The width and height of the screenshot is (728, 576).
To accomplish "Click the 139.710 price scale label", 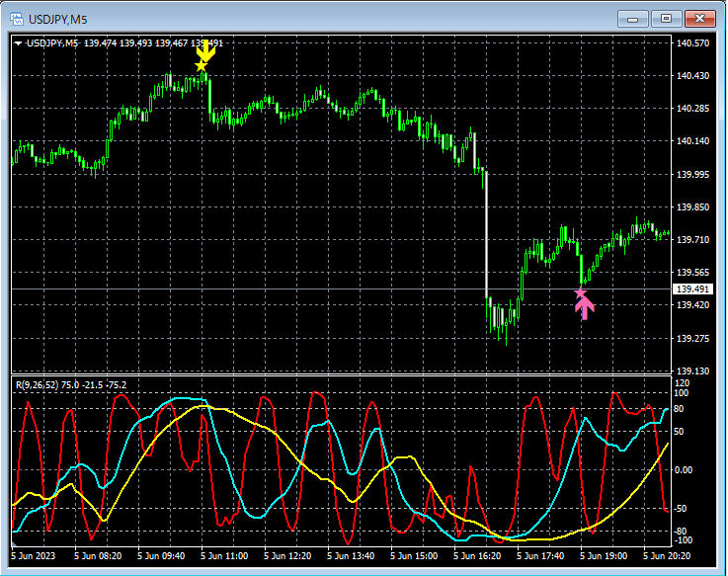I will point(692,240).
